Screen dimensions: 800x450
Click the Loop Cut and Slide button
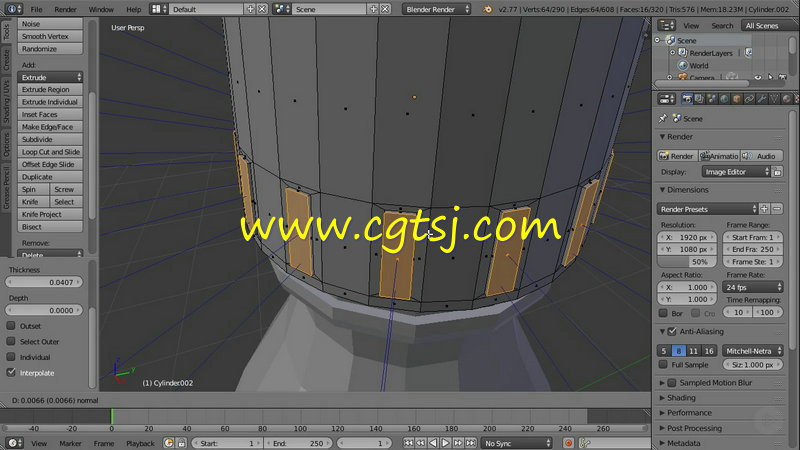click(50, 152)
